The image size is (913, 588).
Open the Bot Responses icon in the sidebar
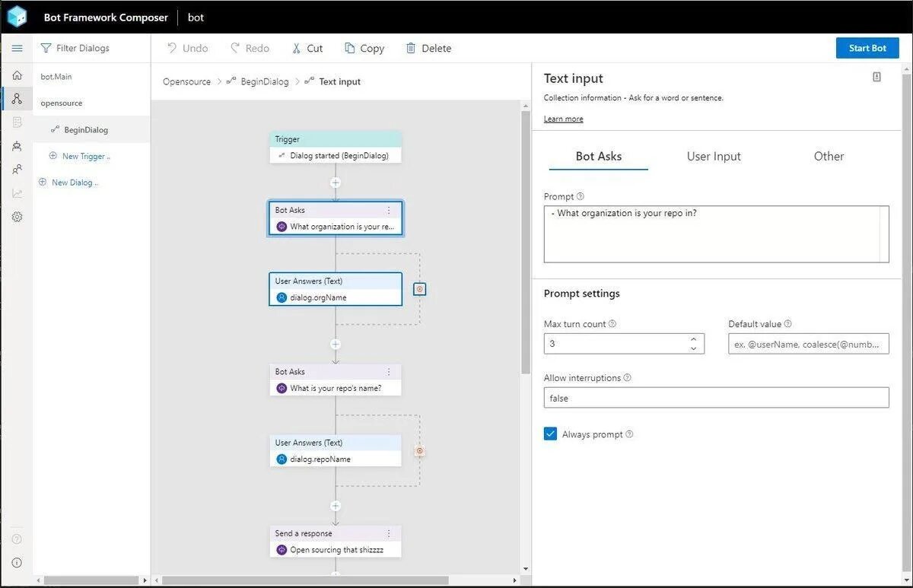click(x=17, y=122)
